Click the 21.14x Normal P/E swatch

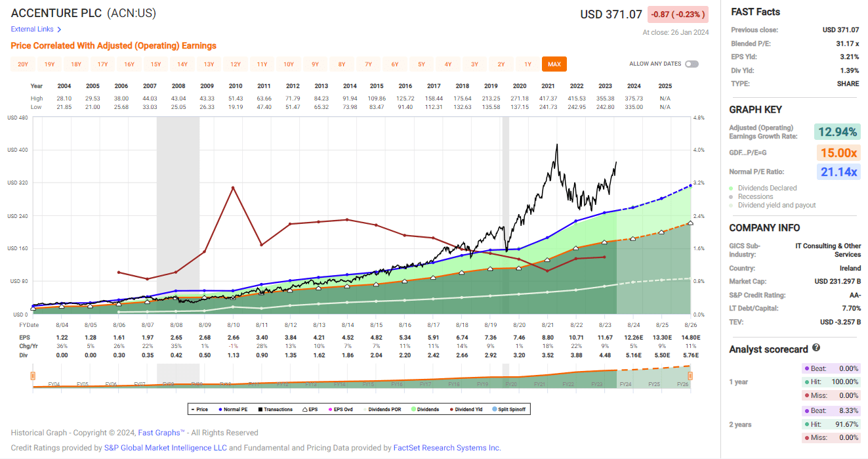point(837,173)
